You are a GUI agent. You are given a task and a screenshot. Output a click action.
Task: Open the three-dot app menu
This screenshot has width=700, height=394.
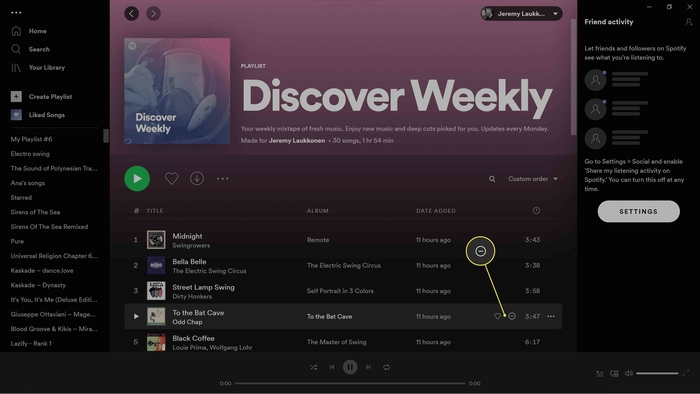[16, 12]
